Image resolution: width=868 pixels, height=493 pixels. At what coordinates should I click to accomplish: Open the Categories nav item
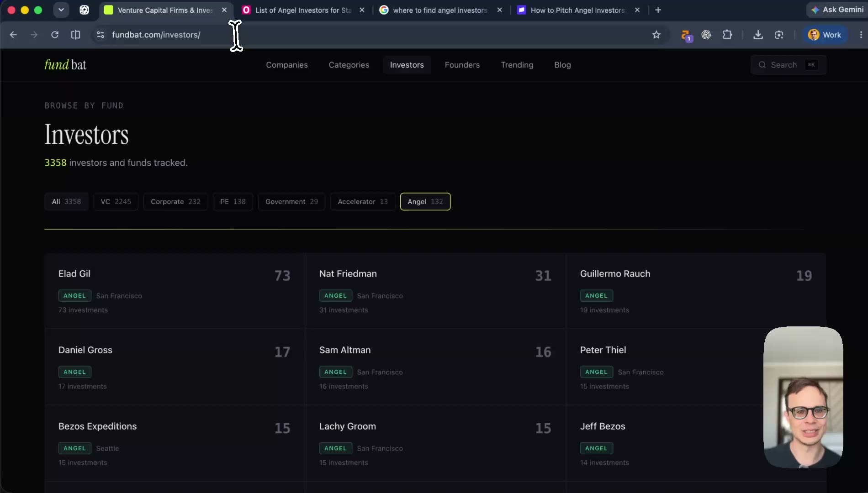349,65
